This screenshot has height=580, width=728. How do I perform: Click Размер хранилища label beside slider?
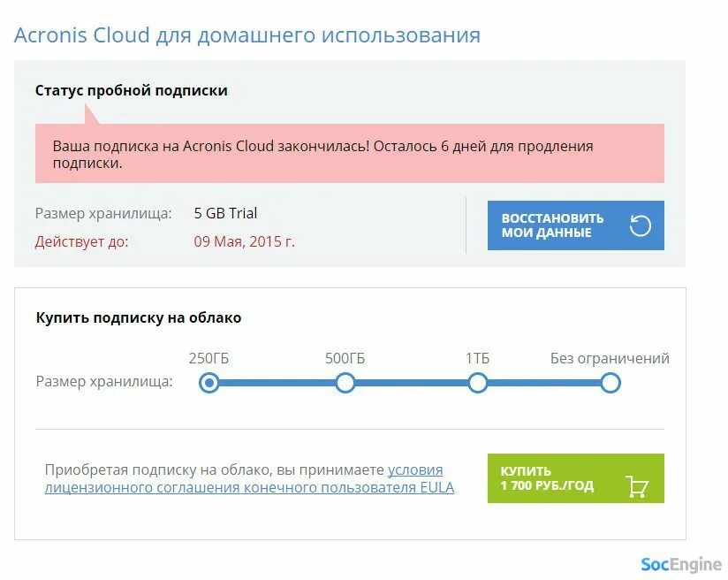coord(104,382)
